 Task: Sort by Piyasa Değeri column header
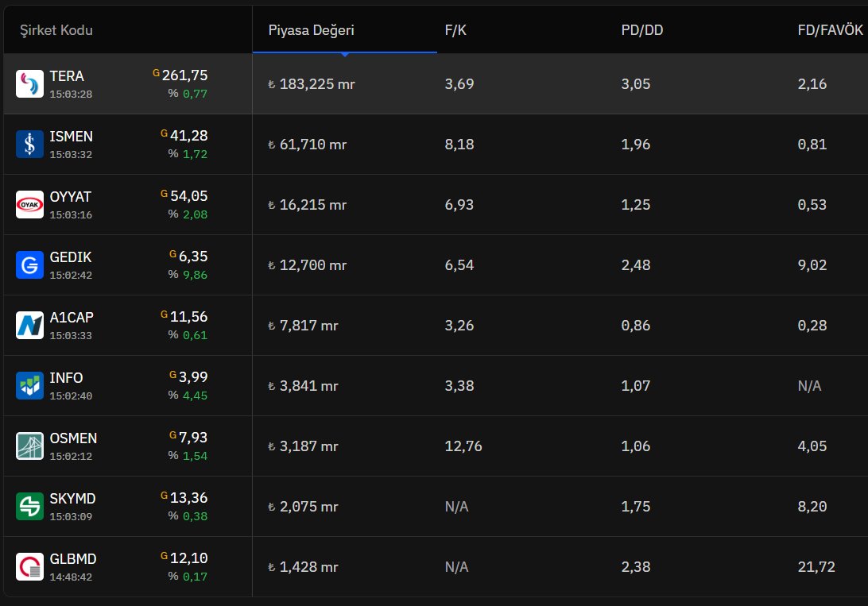(x=311, y=30)
